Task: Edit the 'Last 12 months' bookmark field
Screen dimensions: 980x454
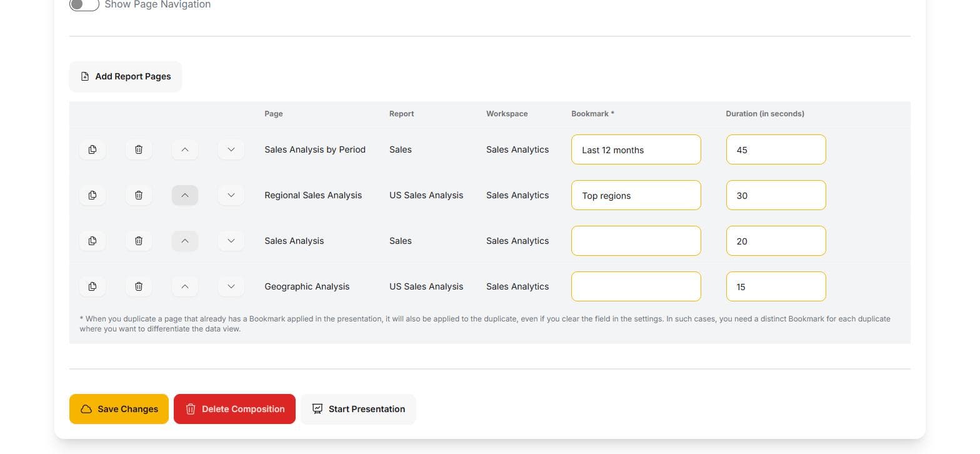Action: (636, 149)
